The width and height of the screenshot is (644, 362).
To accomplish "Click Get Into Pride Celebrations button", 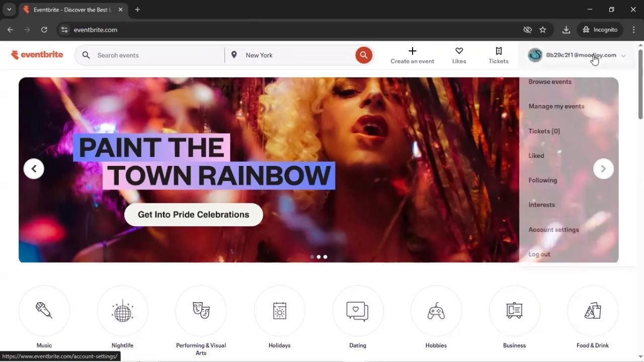I will pos(193,215).
